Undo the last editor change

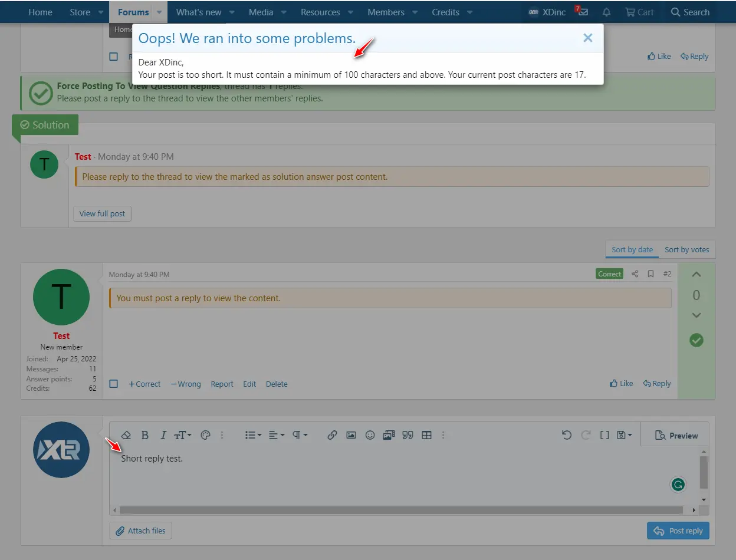[x=567, y=435]
